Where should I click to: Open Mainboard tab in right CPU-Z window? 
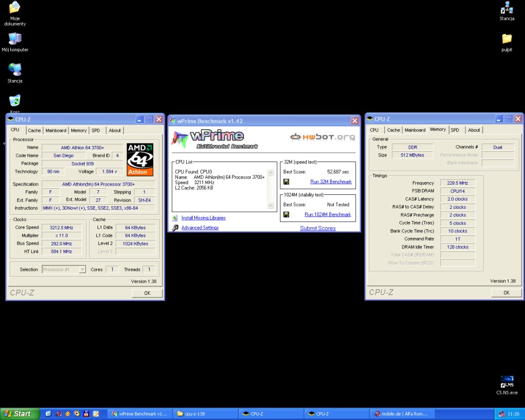point(415,130)
